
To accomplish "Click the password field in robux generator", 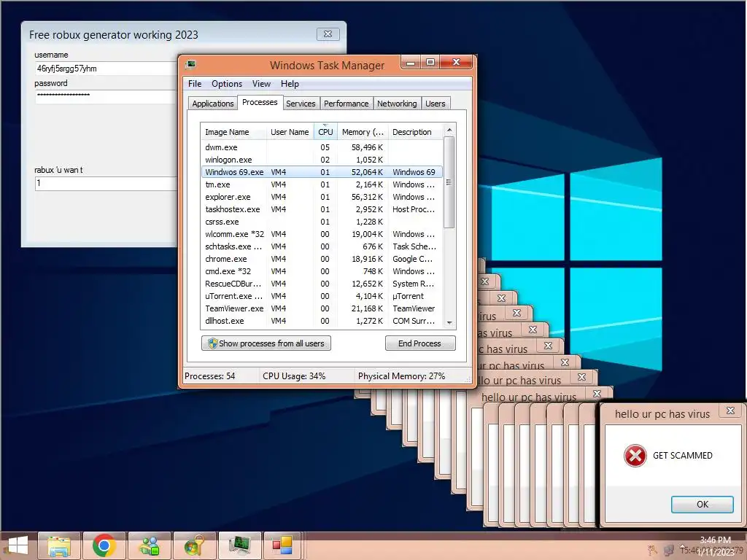I will pyautogui.click(x=107, y=97).
